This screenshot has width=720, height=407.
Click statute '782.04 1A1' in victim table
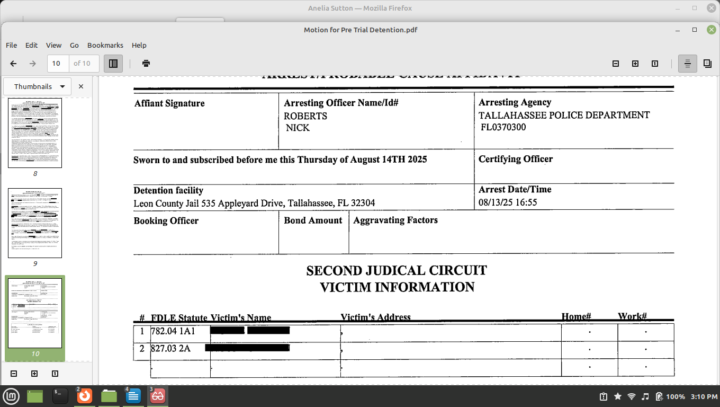click(173, 331)
